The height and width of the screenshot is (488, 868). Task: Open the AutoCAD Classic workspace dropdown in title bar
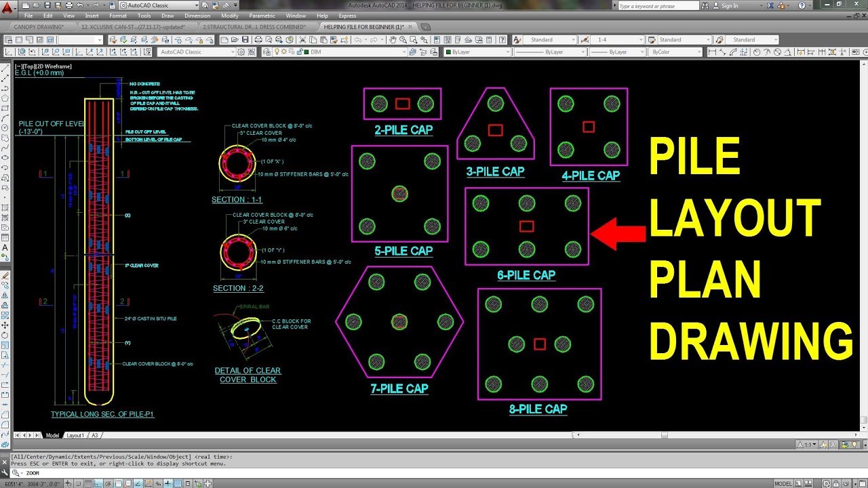[159, 5]
